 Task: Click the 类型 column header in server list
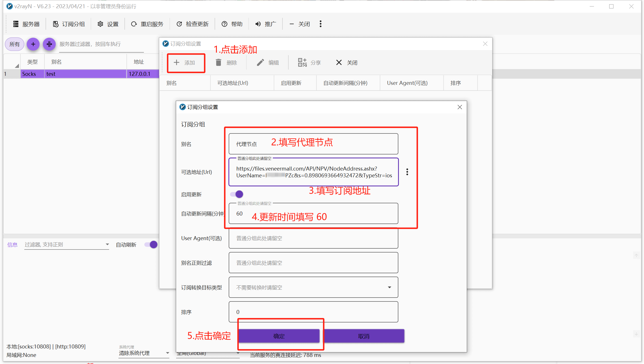click(x=32, y=62)
